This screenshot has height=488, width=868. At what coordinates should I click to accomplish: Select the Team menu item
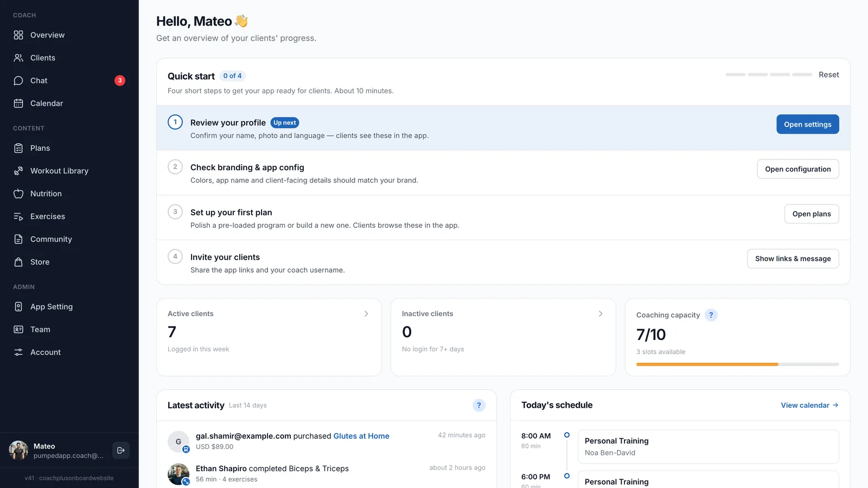[x=69, y=330]
